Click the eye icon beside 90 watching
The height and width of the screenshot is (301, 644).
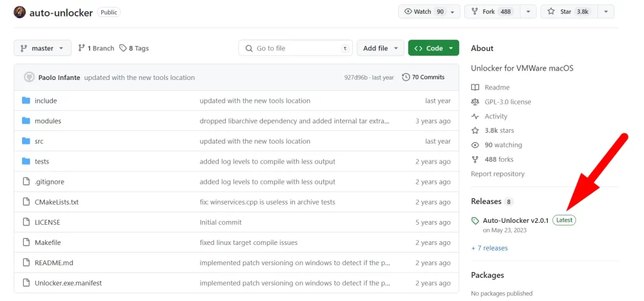coord(475,145)
